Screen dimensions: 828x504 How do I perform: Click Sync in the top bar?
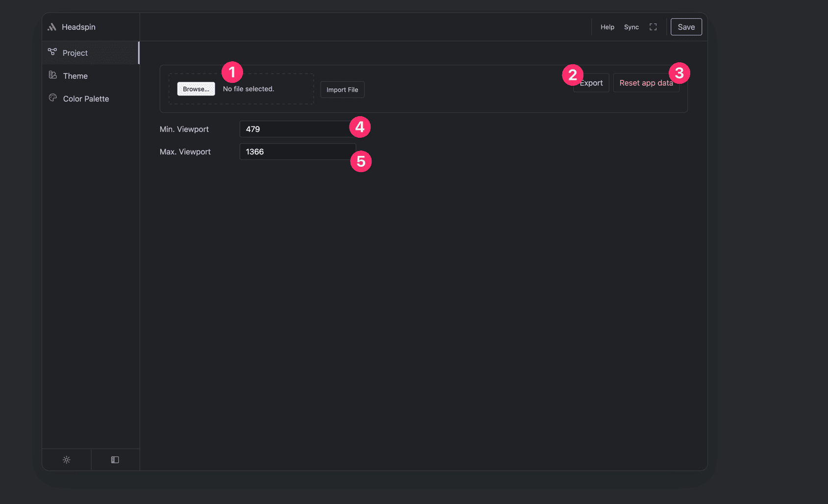pyautogui.click(x=631, y=27)
